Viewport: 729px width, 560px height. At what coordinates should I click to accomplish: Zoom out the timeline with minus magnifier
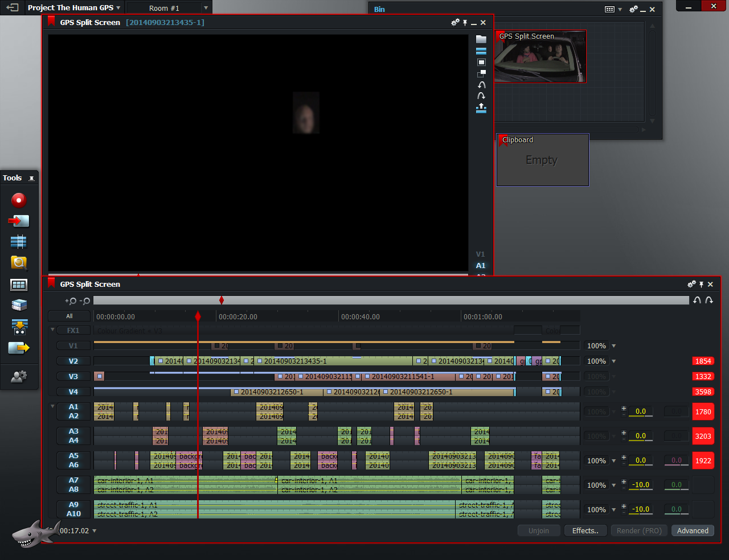tap(84, 301)
